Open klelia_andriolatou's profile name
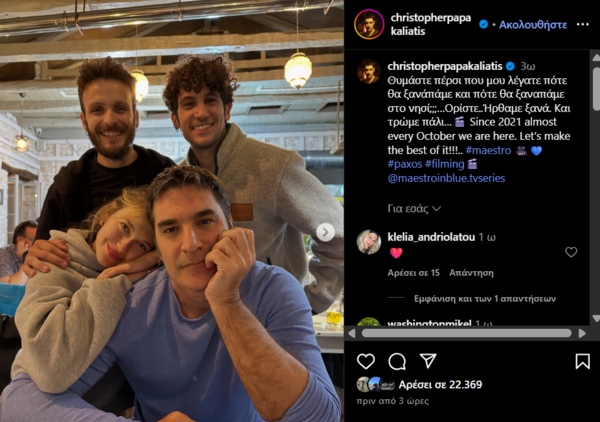Viewport: 600px width, 422px height. (x=431, y=237)
